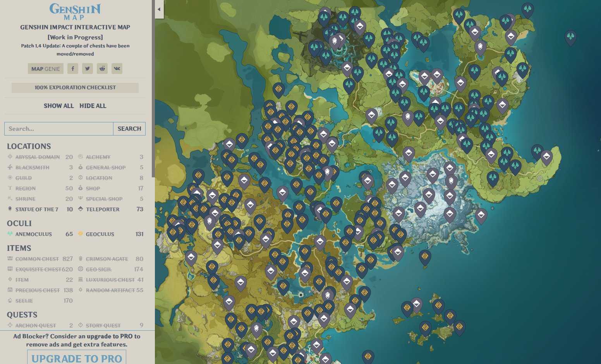Collapse the sidebar with the arrow tab

(x=159, y=9)
